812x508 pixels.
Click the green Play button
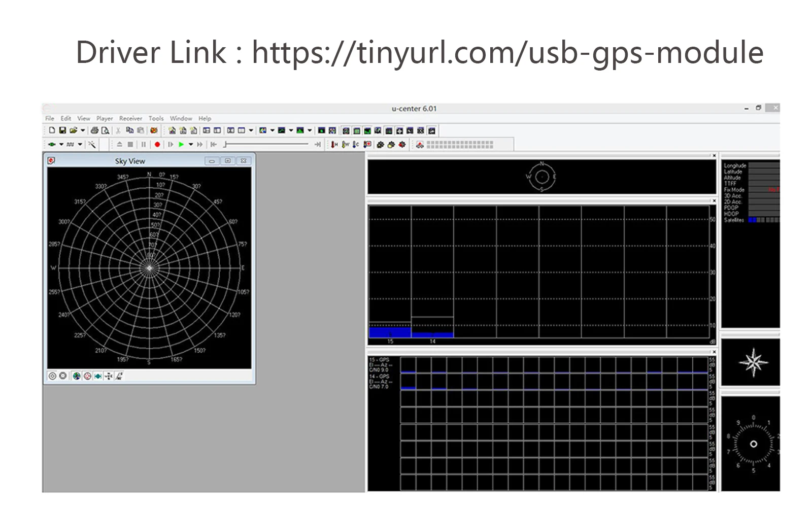tap(181, 145)
